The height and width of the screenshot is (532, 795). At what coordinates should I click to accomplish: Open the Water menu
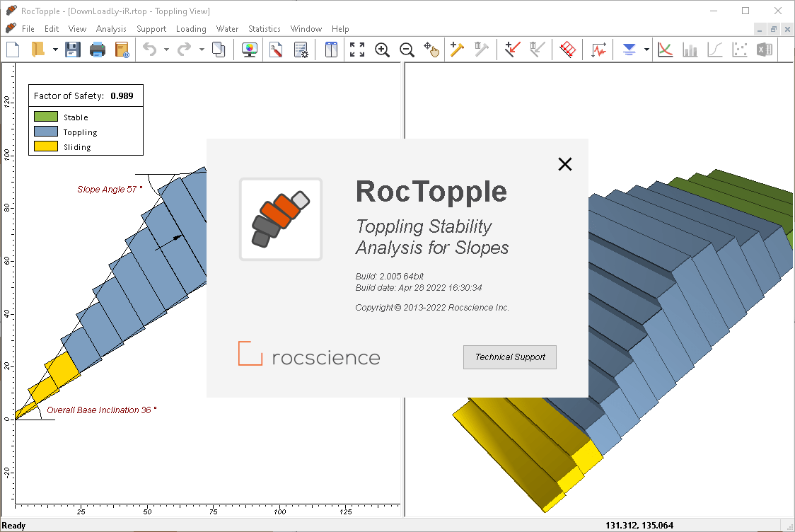coord(227,29)
